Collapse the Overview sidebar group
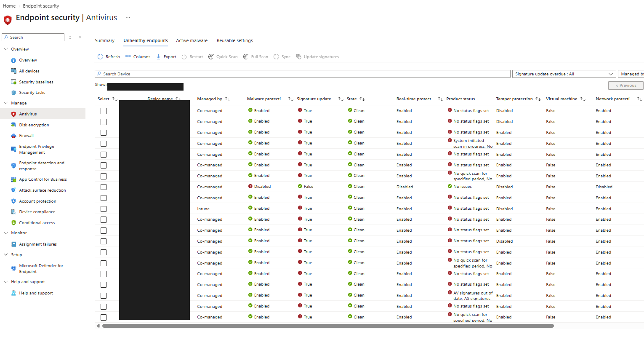Image resolution: width=644 pixels, height=337 pixels. tap(6, 49)
